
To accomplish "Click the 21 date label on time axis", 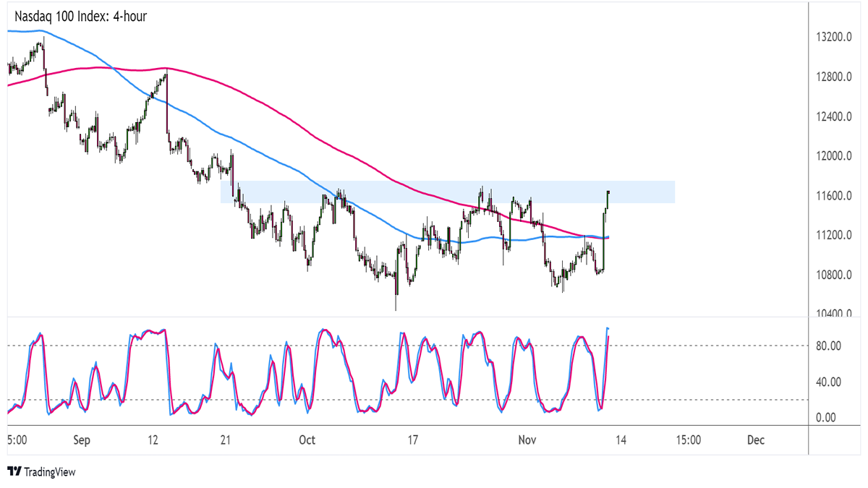I will (224, 440).
